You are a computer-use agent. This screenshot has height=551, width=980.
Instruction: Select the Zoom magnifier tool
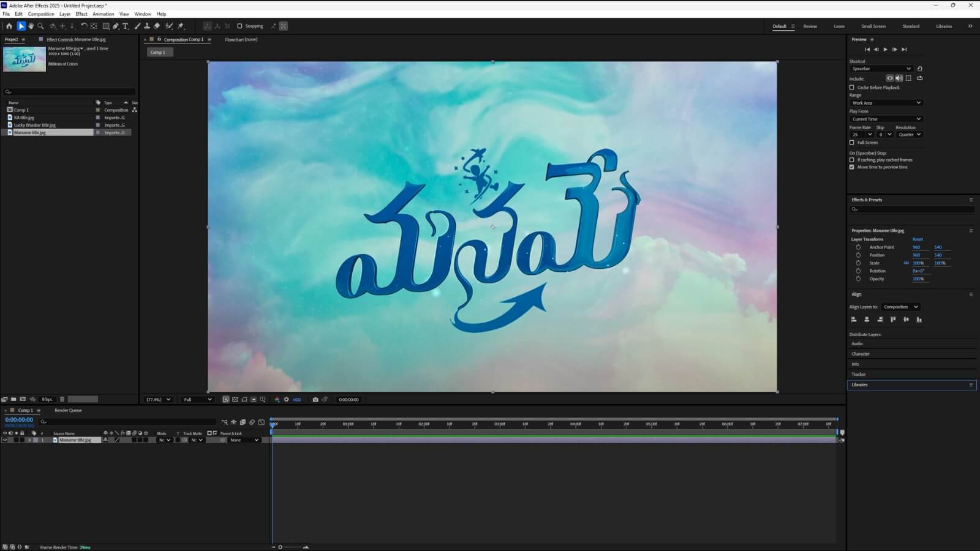click(40, 26)
